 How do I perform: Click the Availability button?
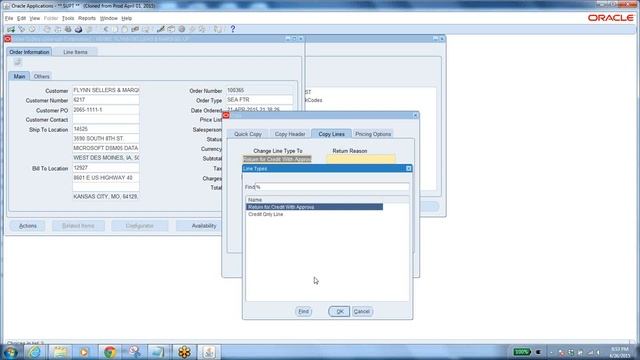coord(204,226)
